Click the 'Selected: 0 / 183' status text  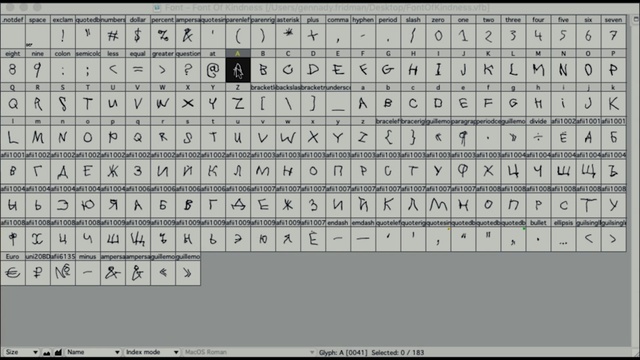(398, 352)
